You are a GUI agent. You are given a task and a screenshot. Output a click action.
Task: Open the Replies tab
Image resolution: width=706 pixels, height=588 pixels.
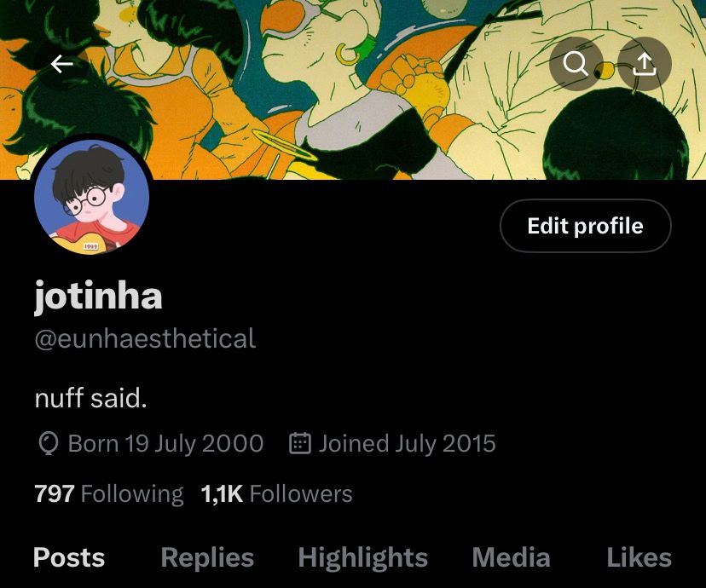pos(207,558)
